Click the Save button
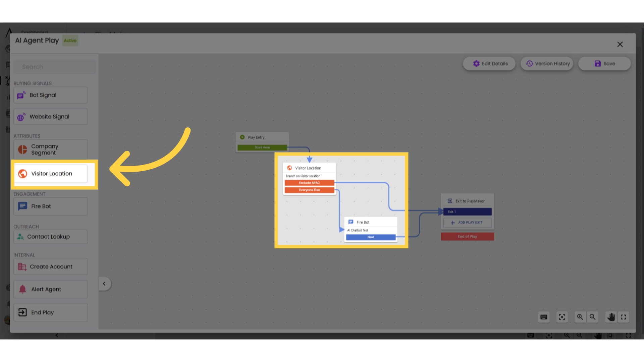Viewport: 644px width, 362px height. coord(604,63)
